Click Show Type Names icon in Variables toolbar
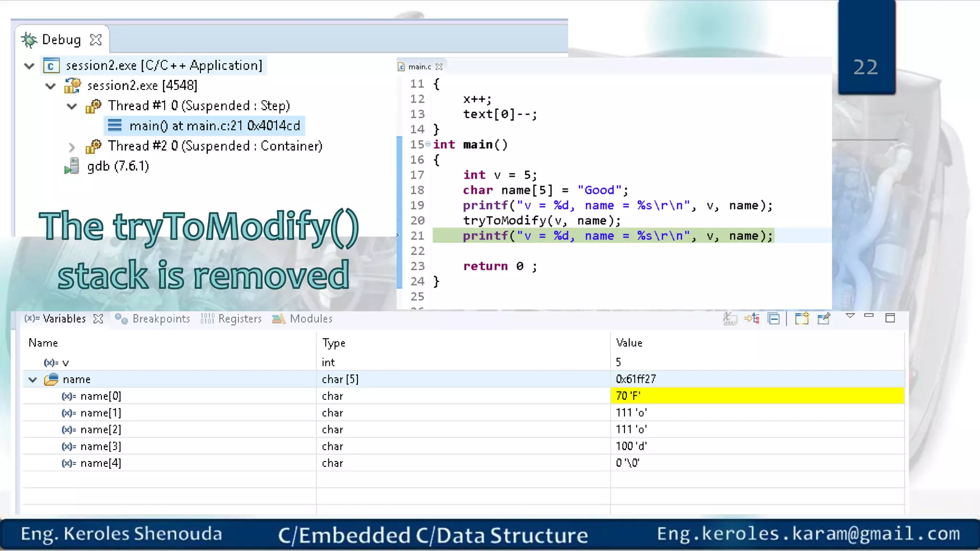Screen dimensions: 980x551 pyautogui.click(x=730, y=319)
